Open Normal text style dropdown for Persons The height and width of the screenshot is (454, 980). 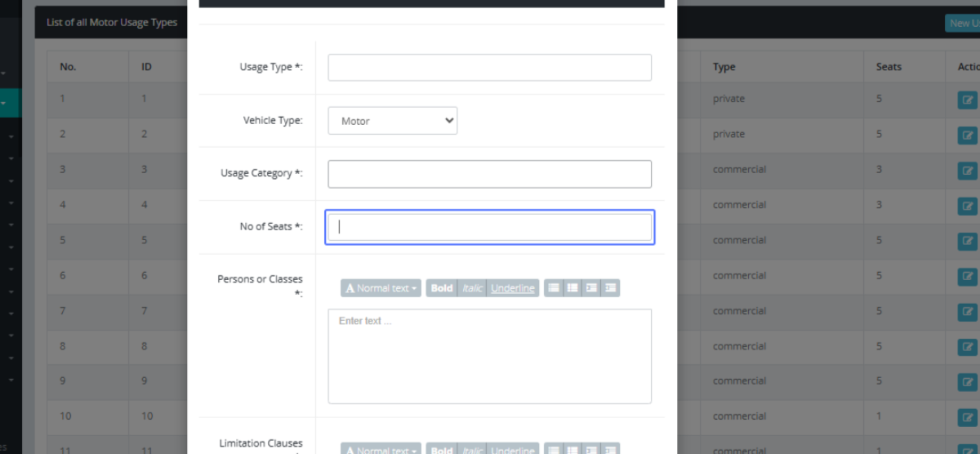381,288
